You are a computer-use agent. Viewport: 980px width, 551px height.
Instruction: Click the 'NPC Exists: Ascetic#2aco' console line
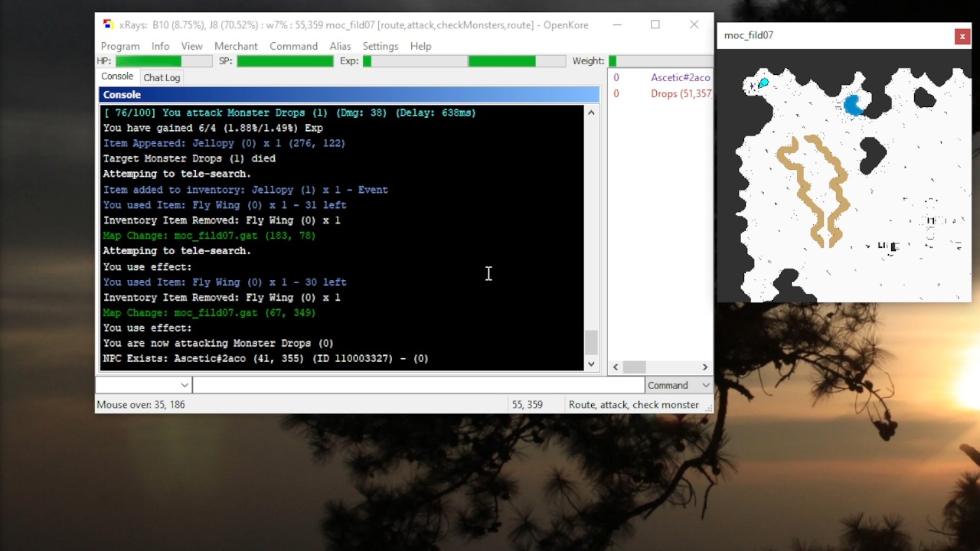[x=266, y=358]
